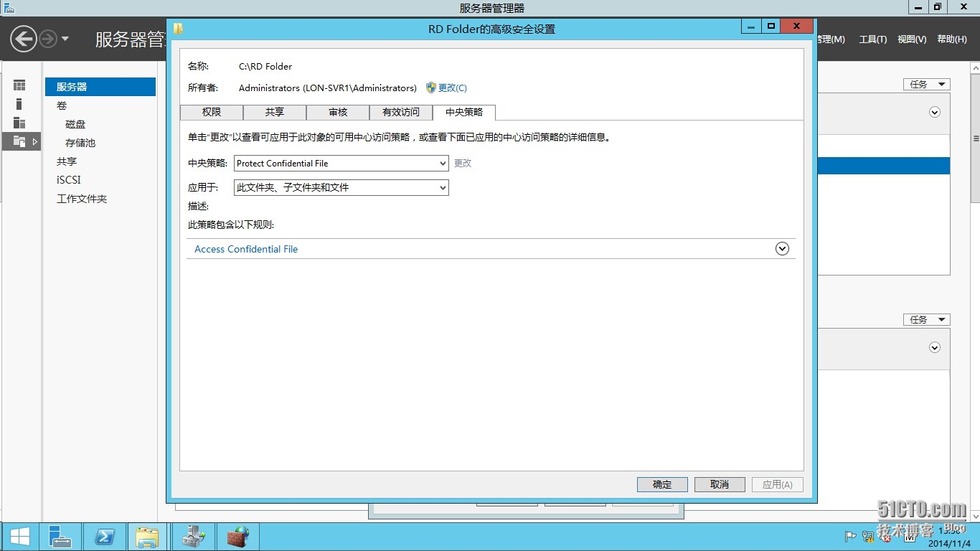Expand the Access Confidential File rule chevron
The width and height of the screenshot is (980, 551).
coord(783,248)
